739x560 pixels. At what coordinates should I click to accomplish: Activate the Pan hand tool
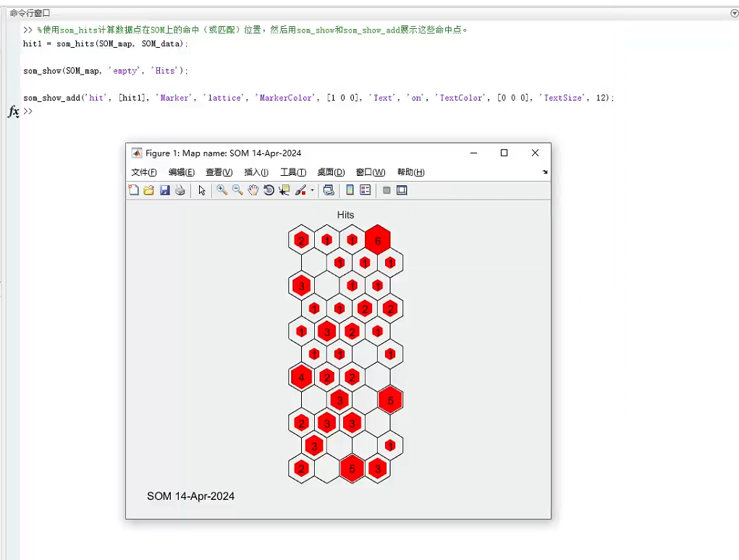tap(253, 190)
